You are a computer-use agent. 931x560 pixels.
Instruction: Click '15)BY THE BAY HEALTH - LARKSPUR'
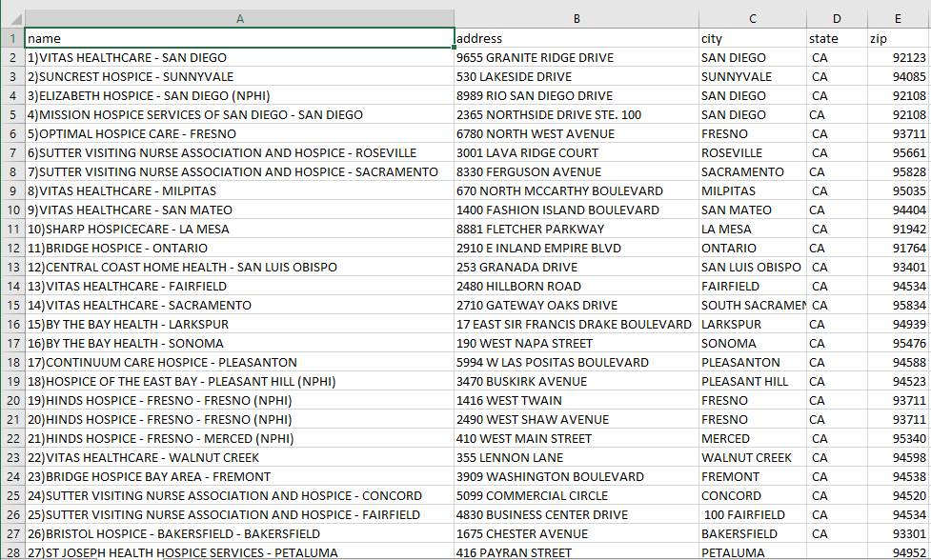coord(240,325)
